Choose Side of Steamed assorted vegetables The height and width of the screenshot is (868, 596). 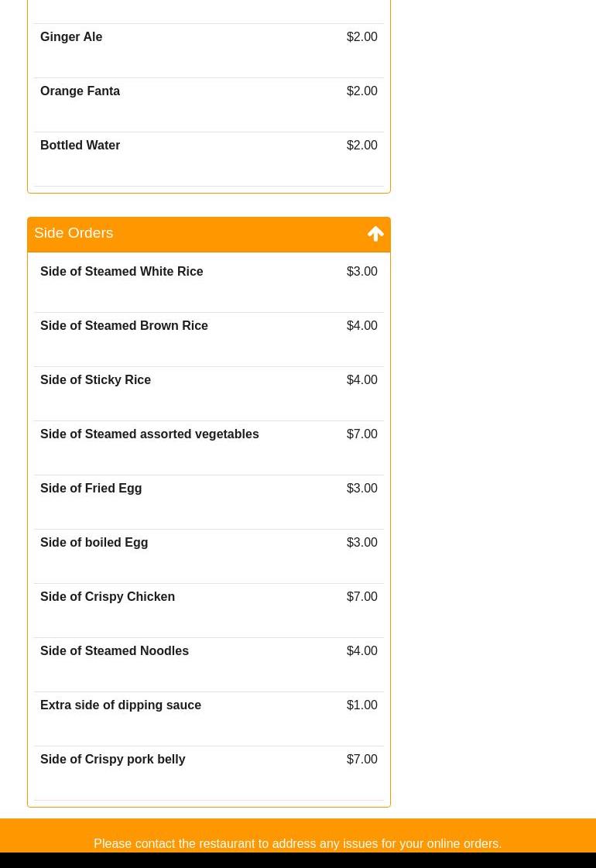(209, 448)
